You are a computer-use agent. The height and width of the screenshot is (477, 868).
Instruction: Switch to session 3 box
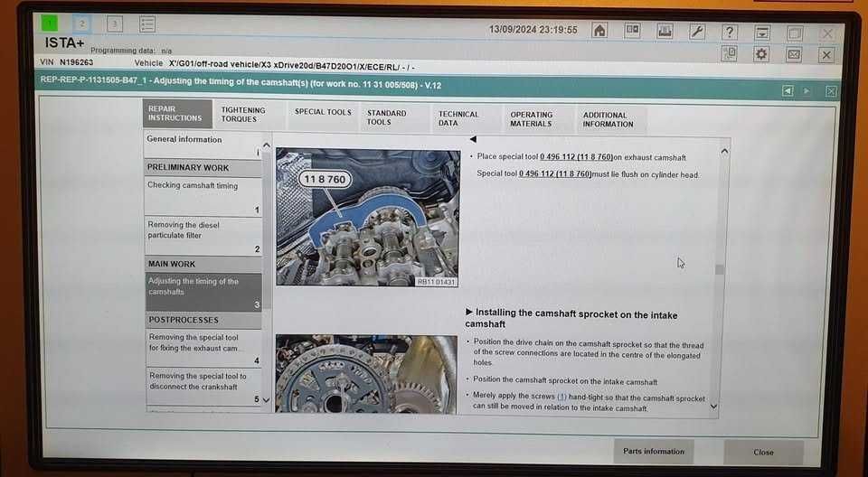pyautogui.click(x=115, y=23)
